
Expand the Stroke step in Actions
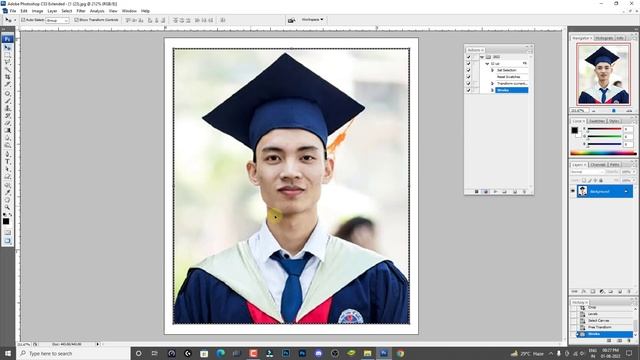(x=492, y=90)
